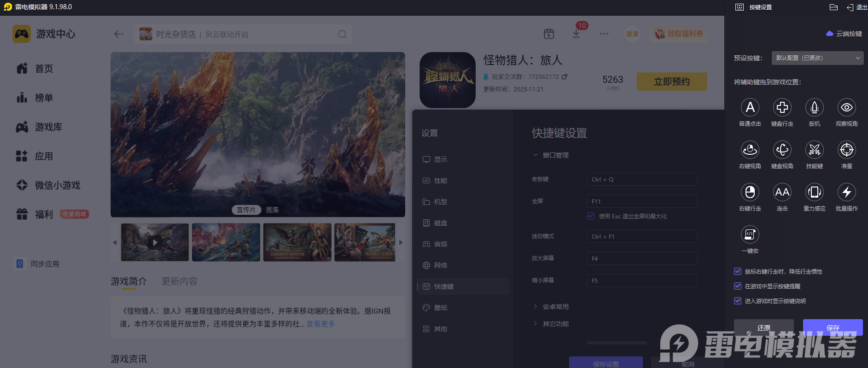This screenshot has width=868, height=368.
Task: Open 云端按键 cloud key mappings
Action: (844, 34)
